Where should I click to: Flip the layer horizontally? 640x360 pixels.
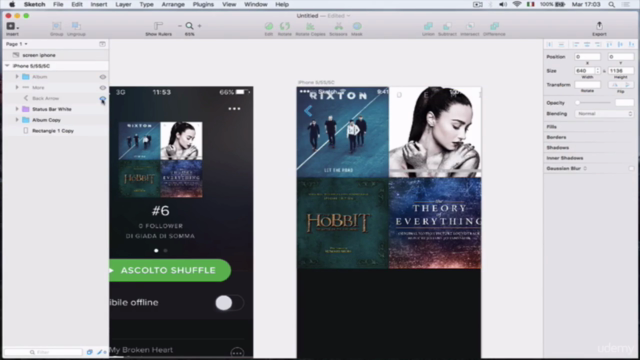pyautogui.click(x=614, y=84)
